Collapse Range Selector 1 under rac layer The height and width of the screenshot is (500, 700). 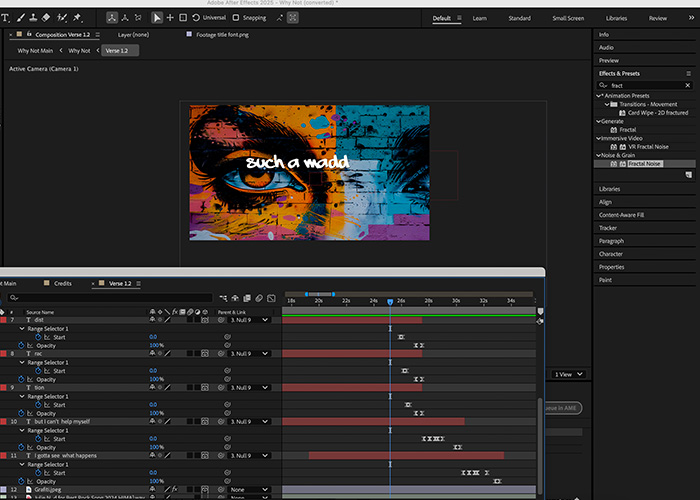tap(22, 362)
